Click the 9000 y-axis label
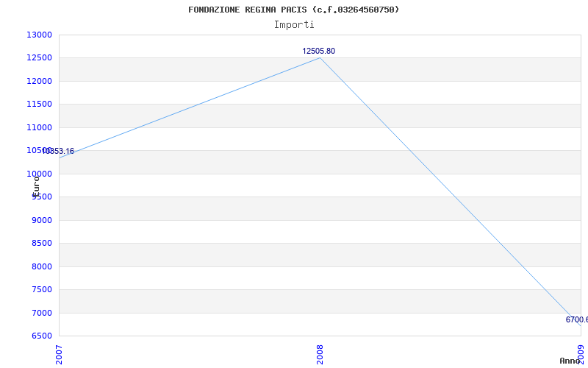Screen dimensions: 588x368 click(x=41, y=220)
